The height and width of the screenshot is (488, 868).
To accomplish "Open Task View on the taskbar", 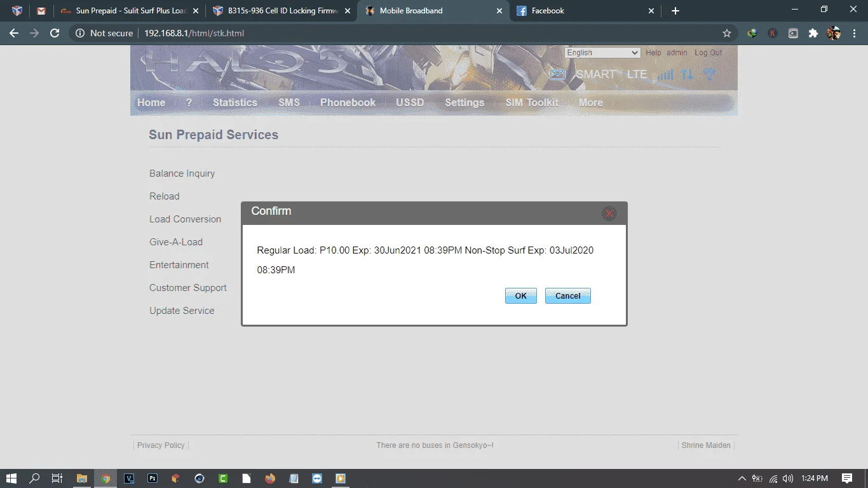I will pyautogui.click(x=57, y=478).
